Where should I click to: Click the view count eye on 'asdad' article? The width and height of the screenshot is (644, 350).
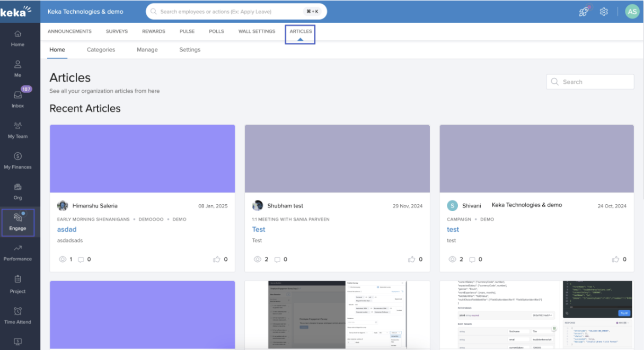tap(62, 259)
